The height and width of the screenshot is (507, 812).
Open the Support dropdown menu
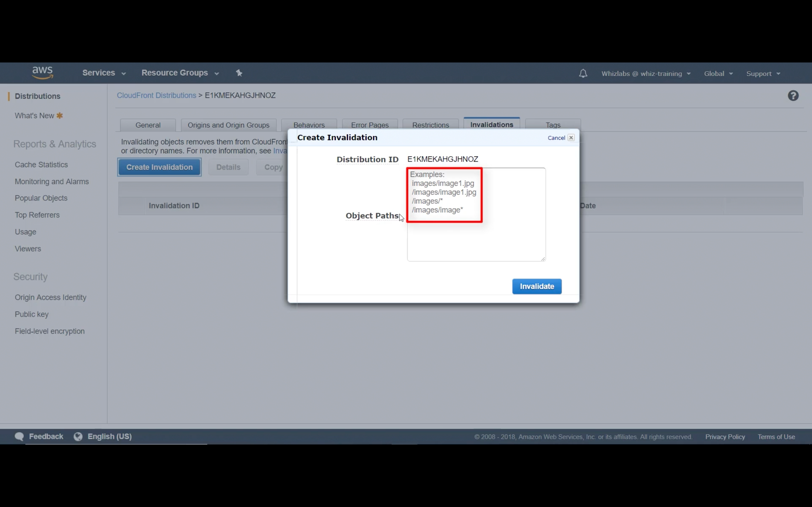(x=763, y=73)
